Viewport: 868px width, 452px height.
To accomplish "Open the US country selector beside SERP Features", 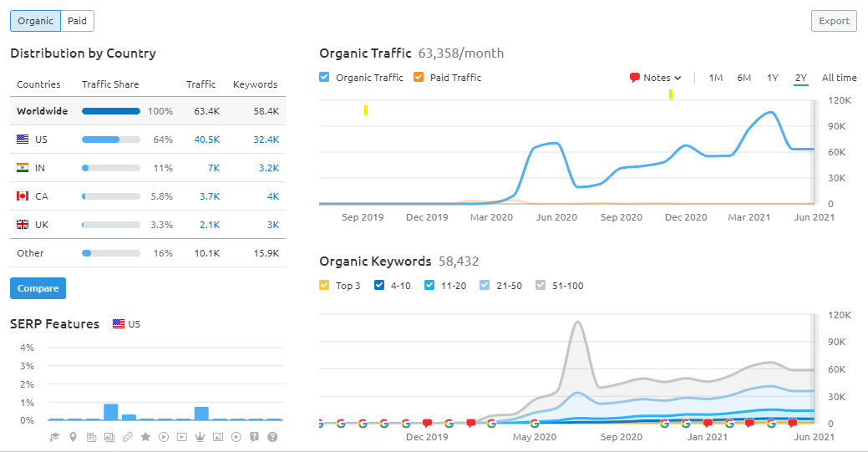I will 126,324.
